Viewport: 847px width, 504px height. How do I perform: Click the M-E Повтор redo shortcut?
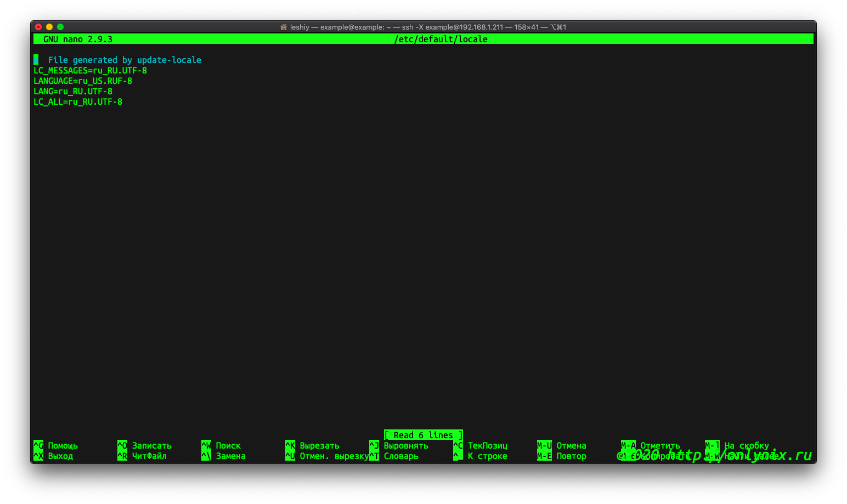[x=562, y=456]
